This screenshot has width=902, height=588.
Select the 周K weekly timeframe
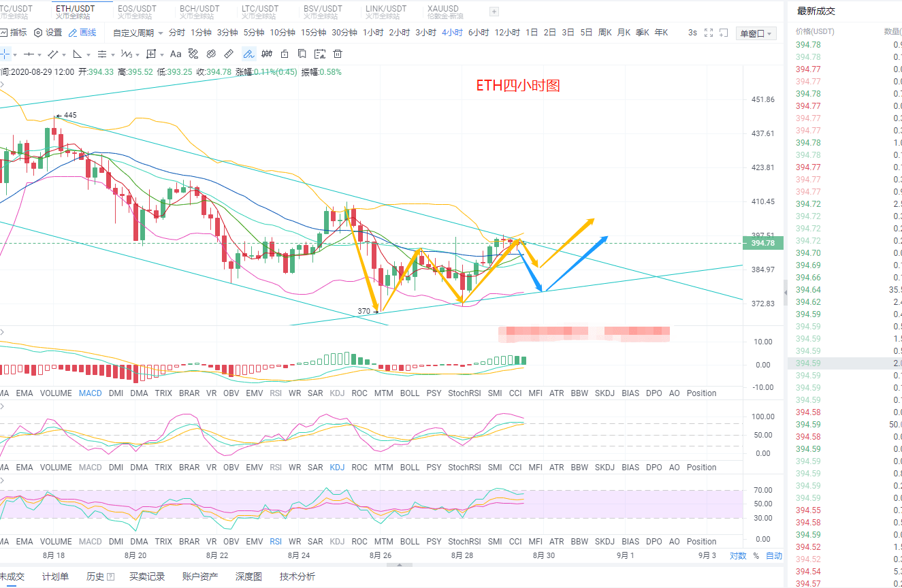(605, 33)
